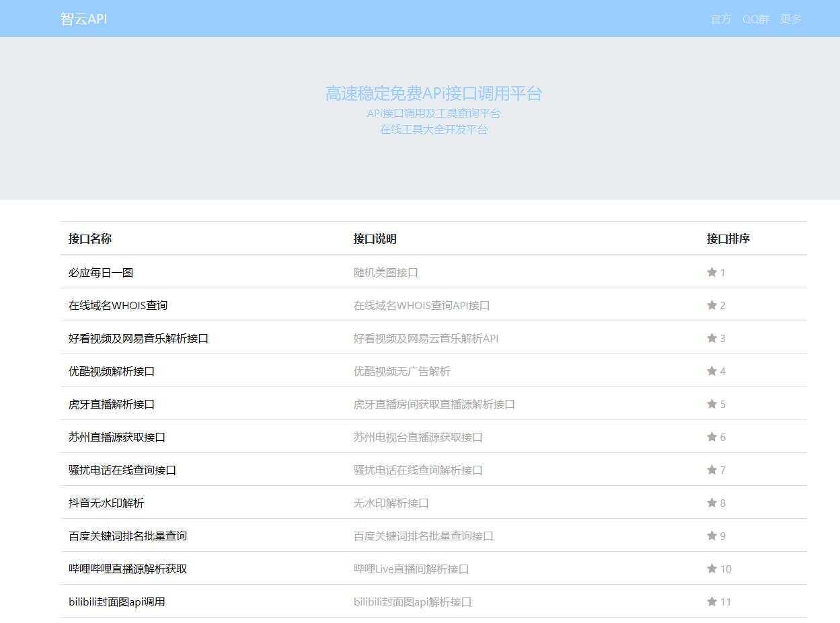Screen dimensions: 840x623
Task: Click the 在线域名WHOIS查询 link
Action: click(118, 305)
